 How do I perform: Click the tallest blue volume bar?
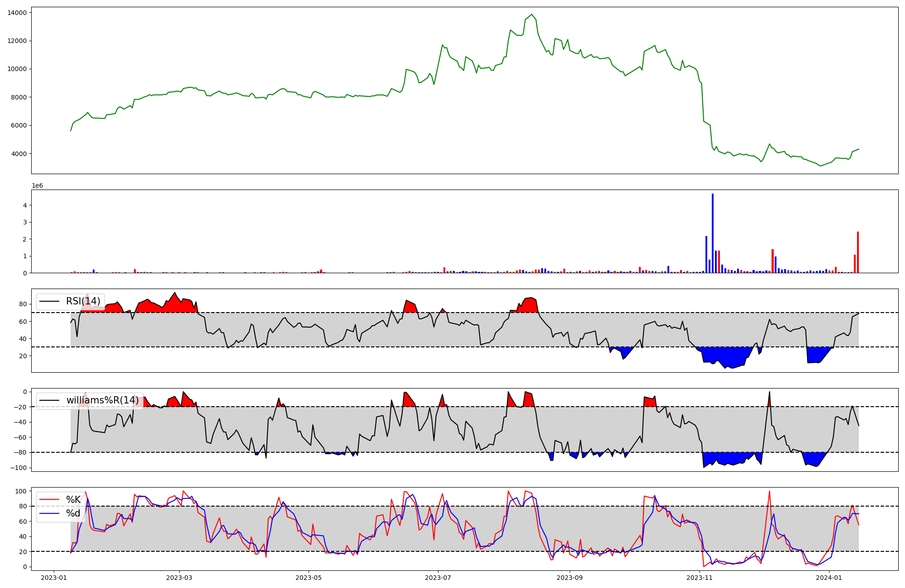(713, 233)
